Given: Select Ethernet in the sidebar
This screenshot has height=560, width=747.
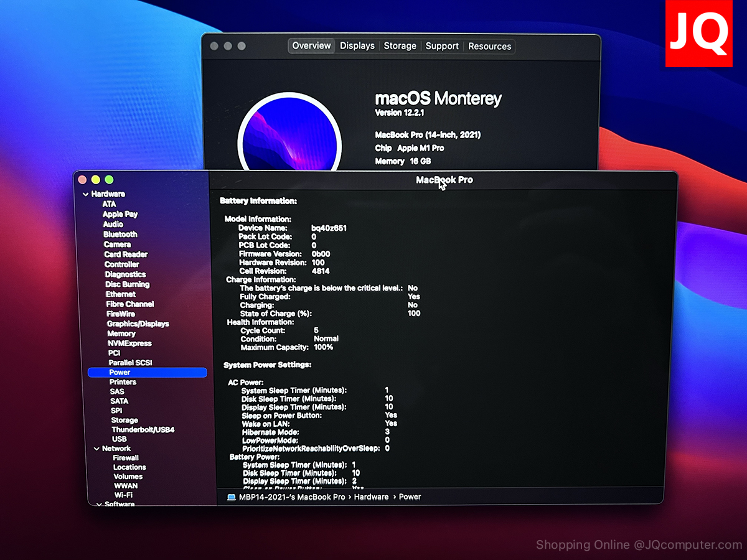Looking at the screenshot, I should pyautogui.click(x=121, y=294).
